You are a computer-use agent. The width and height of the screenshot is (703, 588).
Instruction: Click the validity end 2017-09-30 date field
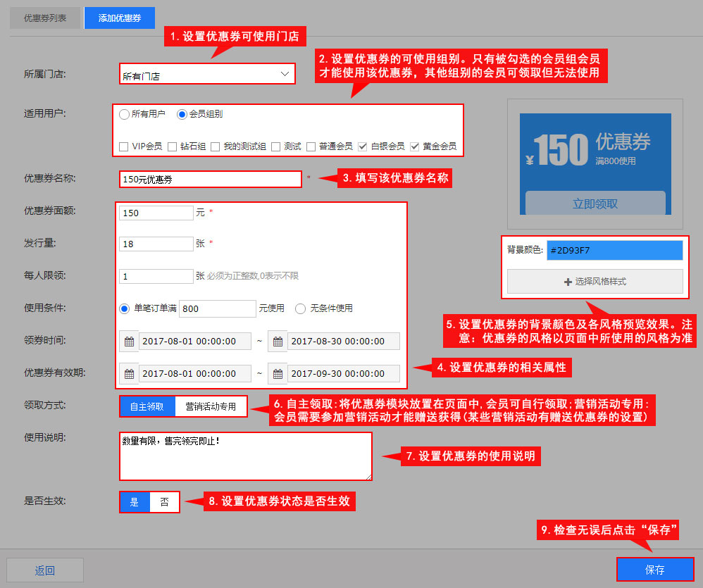tap(344, 374)
